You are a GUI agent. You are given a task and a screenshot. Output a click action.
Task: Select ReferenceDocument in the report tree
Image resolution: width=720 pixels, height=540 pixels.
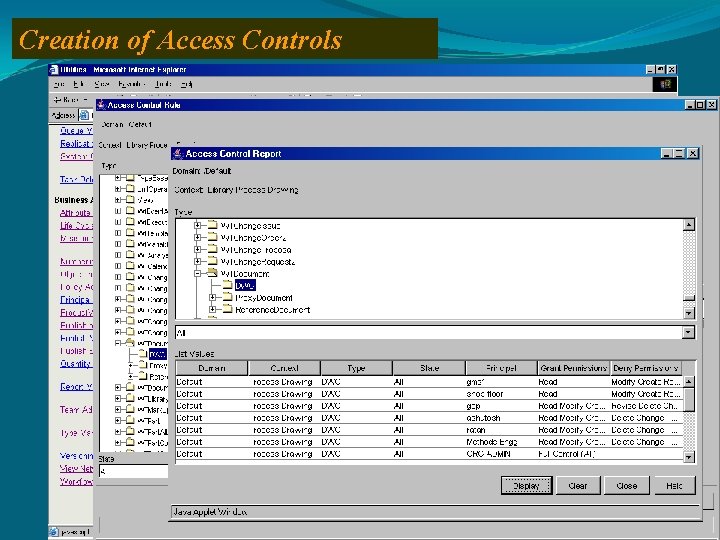pos(272,310)
